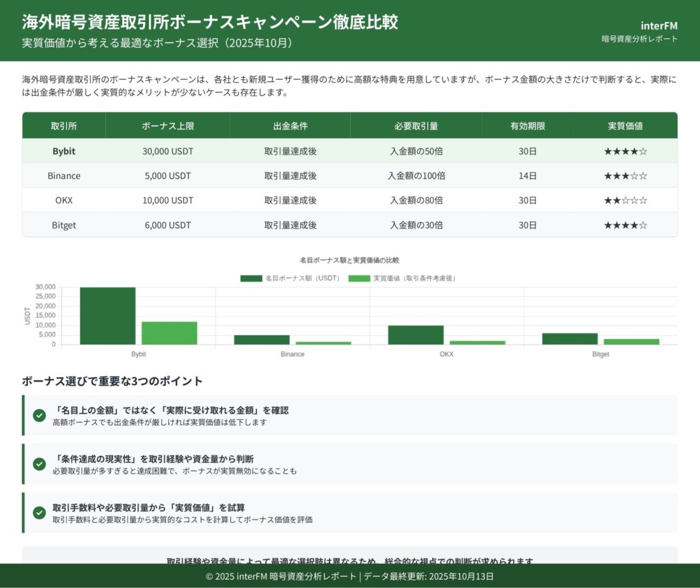Click the star rating in the Bybit row
This screenshot has height=588, width=700.
click(625, 151)
